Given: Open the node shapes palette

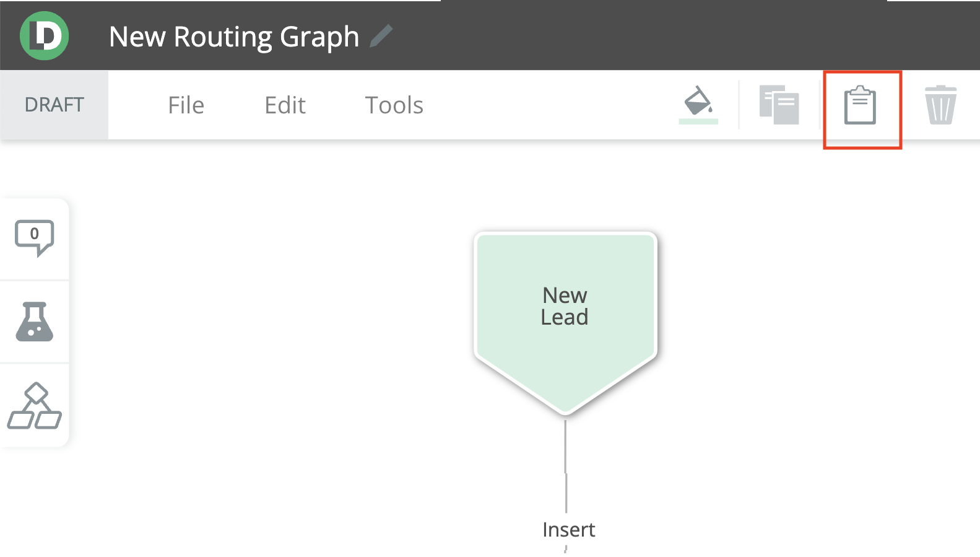Looking at the screenshot, I should point(35,406).
